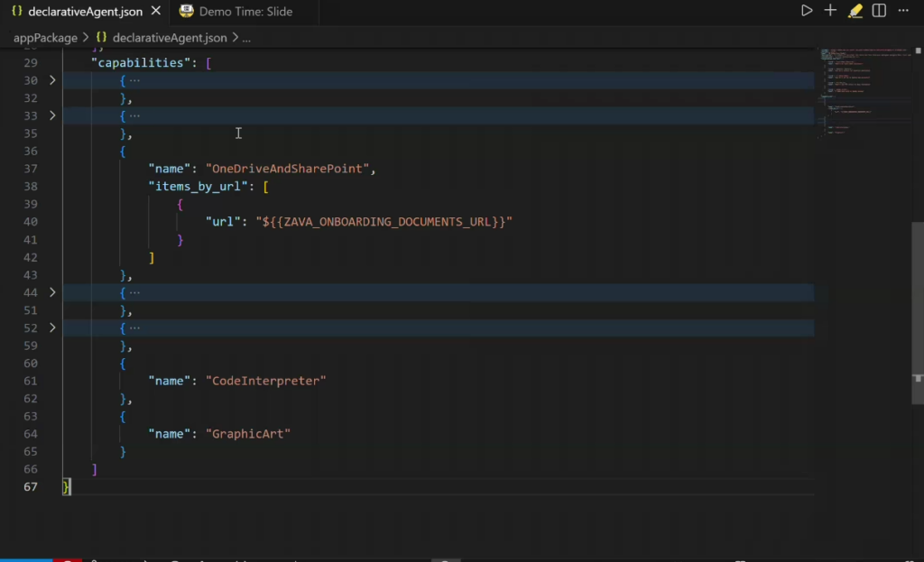Image resolution: width=924 pixels, height=562 pixels.
Task: Open the breadcrumb ellipsis symbol path
Action: tap(246, 38)
